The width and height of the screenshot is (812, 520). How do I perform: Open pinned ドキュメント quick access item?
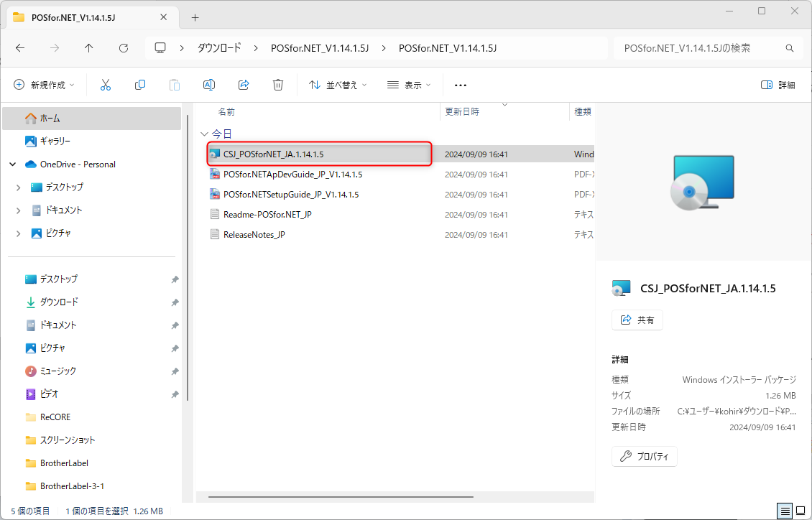point(92,325)
